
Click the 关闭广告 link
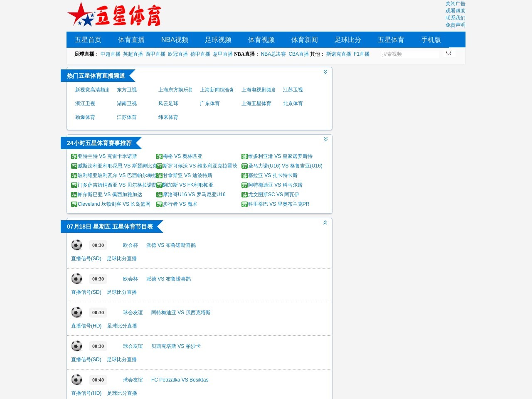pos(455,4)
